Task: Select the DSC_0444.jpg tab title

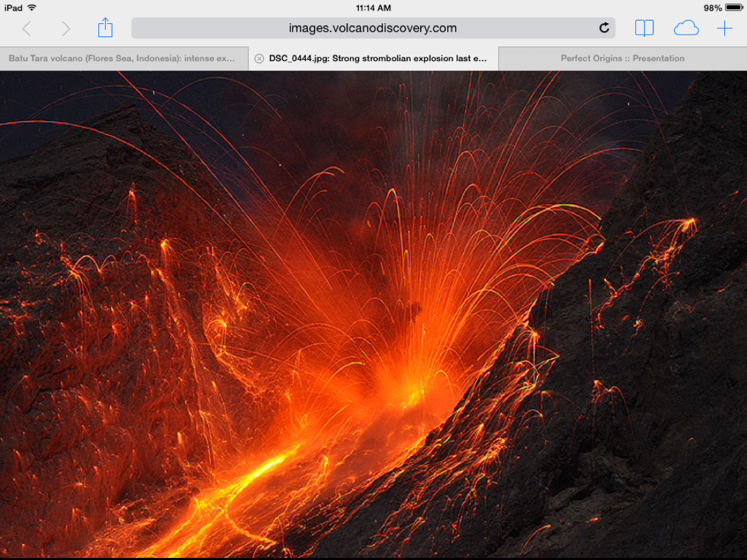Action: point(377,58)
